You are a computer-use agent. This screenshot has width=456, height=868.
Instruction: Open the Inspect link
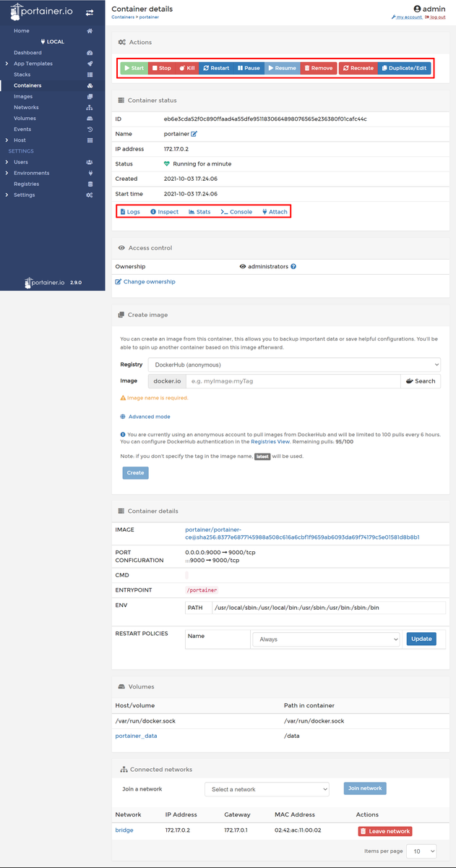coord(164,212)
